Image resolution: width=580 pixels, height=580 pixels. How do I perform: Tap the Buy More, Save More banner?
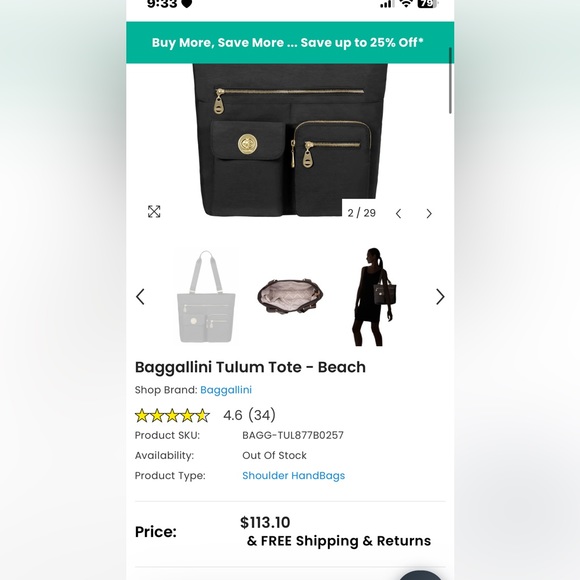(x=290, y=43)
